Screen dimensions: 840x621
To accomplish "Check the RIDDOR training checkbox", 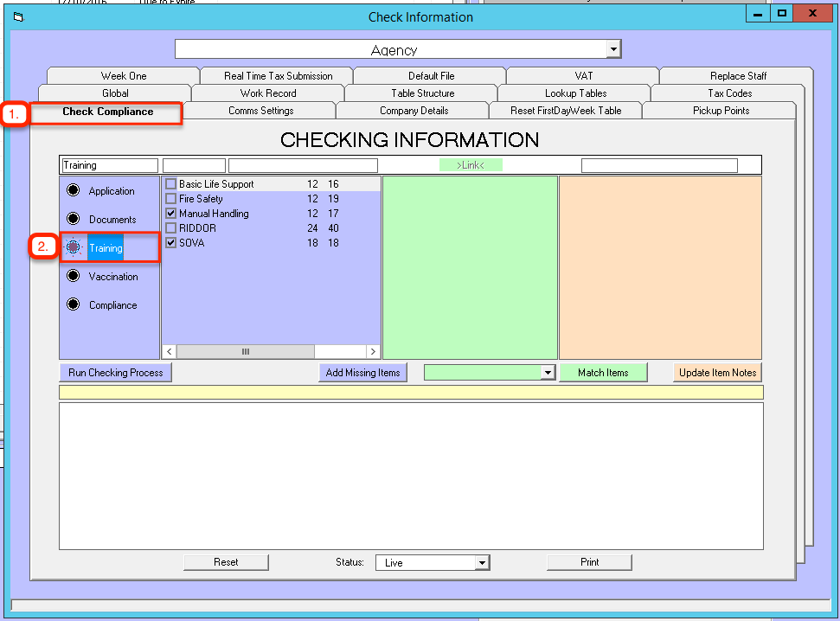I will tap(170, 228).
